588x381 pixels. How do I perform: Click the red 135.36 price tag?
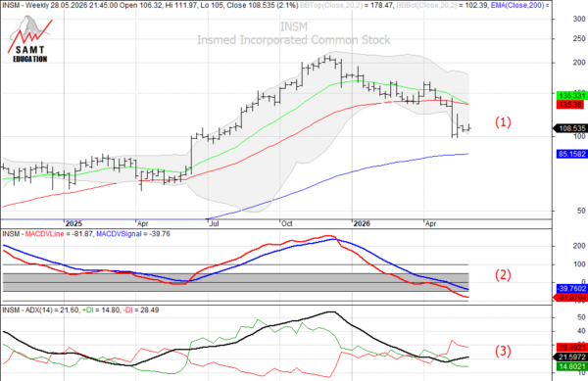pos(570,105)
